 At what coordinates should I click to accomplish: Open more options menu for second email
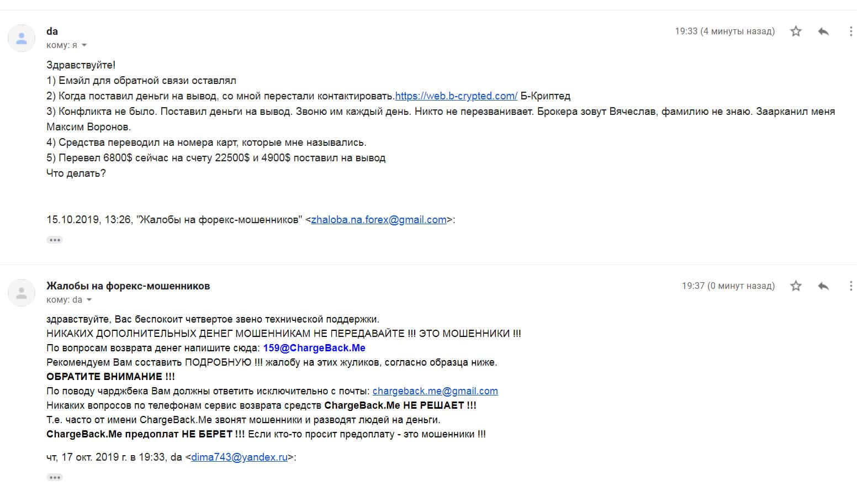point(851,286)
